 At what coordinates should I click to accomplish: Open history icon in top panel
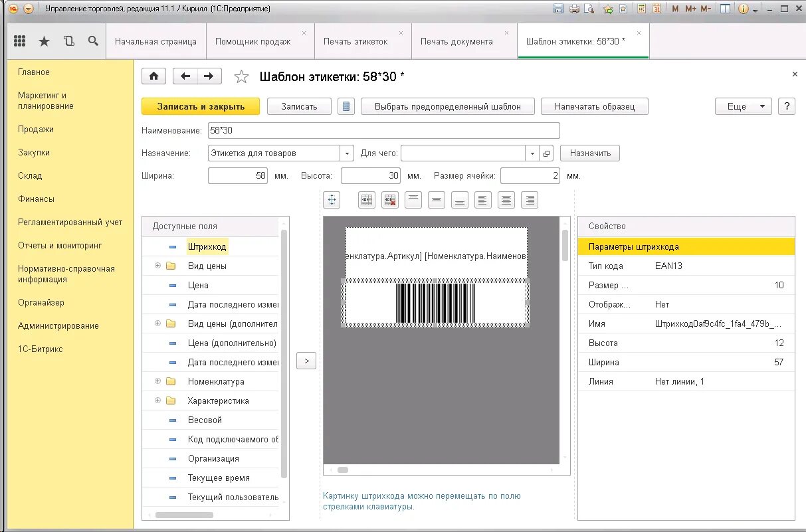[69, 41]
